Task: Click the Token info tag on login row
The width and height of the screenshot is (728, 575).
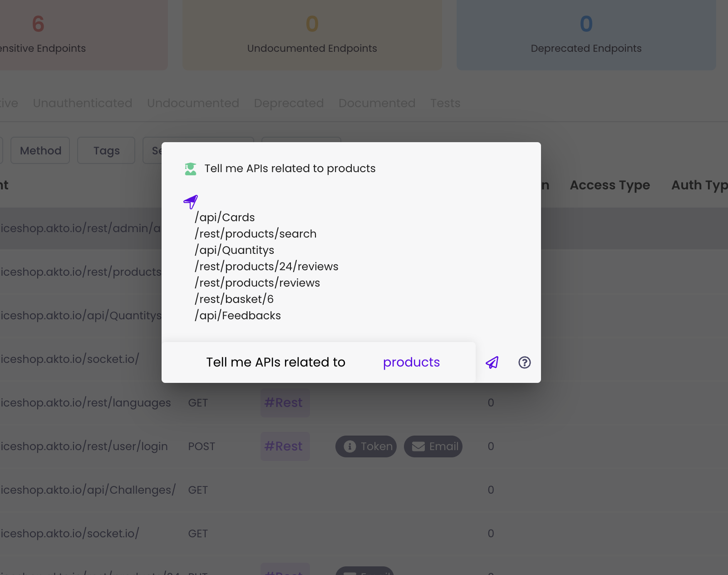Action: pos(366,446)
